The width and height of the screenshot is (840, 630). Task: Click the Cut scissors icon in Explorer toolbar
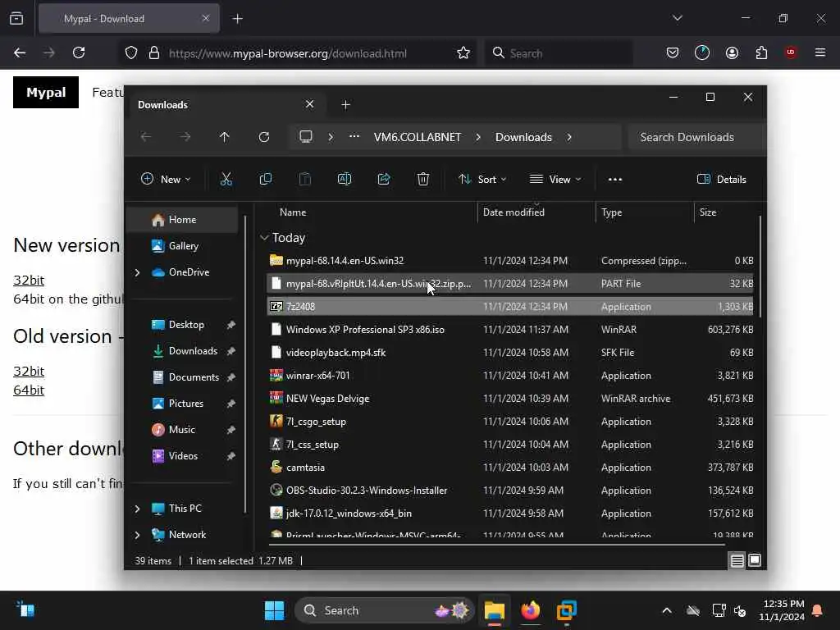point(226,179)
